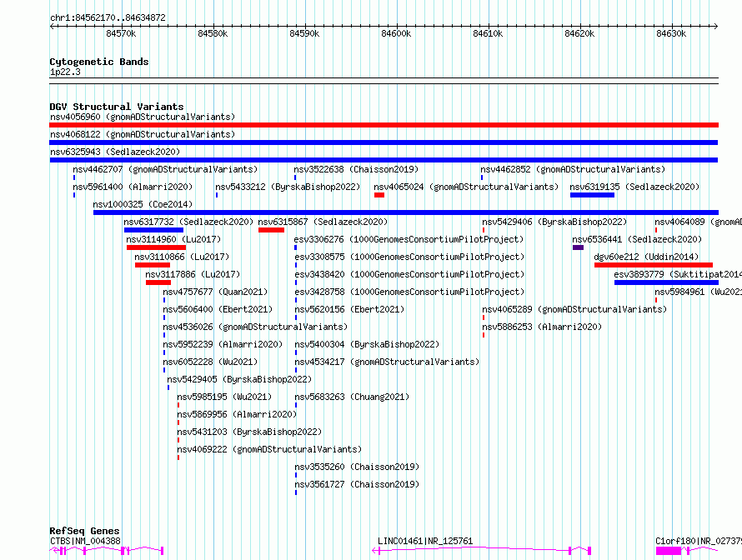Click the 84610k ruler position
This screenshot has width=742, height=560.
tap(488, 33)
